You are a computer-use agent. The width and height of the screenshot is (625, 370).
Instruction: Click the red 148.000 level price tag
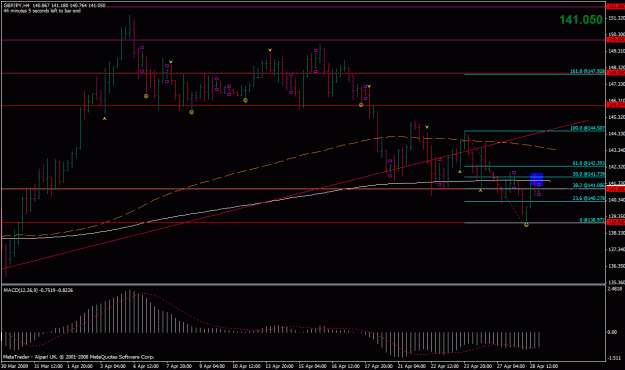pos(616,73)
